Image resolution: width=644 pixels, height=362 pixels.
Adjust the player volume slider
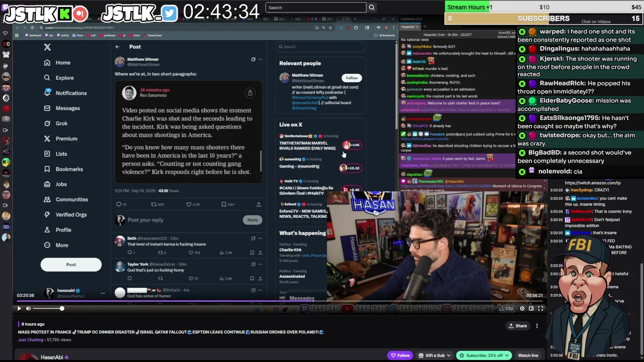(x=48, y=308)
